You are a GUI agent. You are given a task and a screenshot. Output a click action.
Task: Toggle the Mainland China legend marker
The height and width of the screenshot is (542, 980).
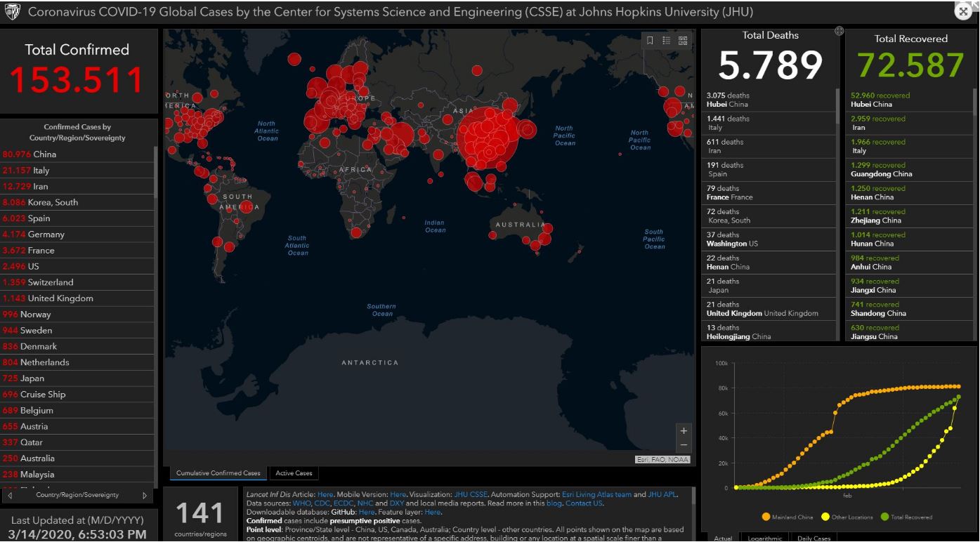pyautogui.click(x=765, y=517)
